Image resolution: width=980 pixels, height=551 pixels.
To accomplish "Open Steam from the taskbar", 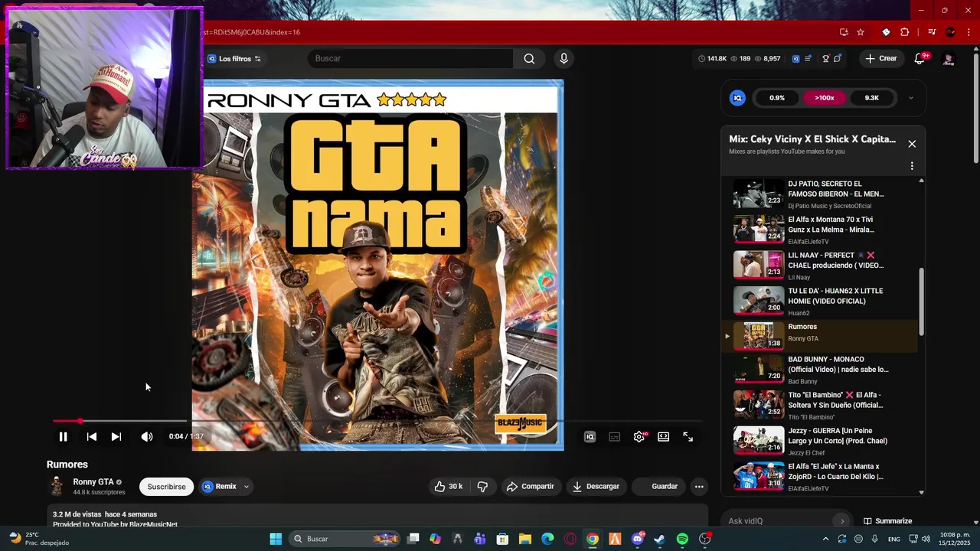I will (x=659, y=539).
